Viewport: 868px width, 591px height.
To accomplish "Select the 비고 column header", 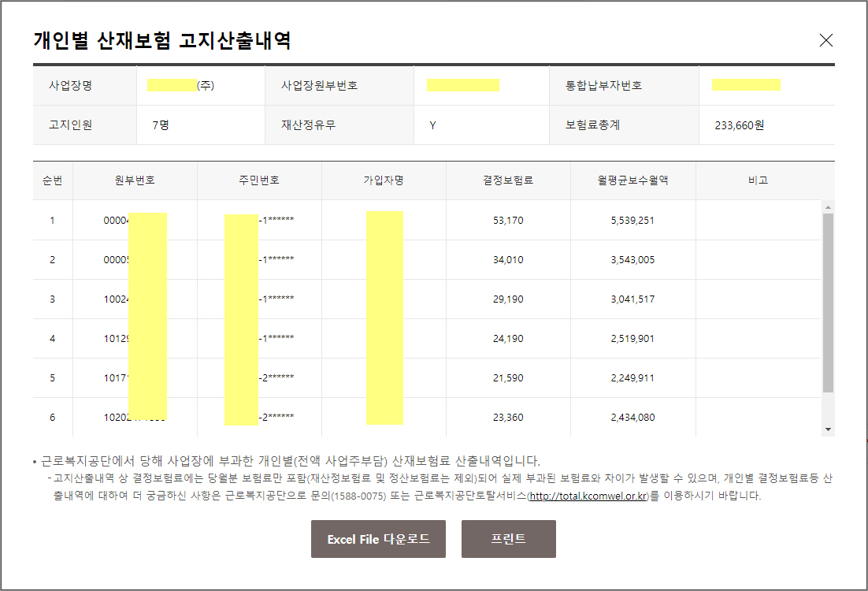I will pos(758,180).
